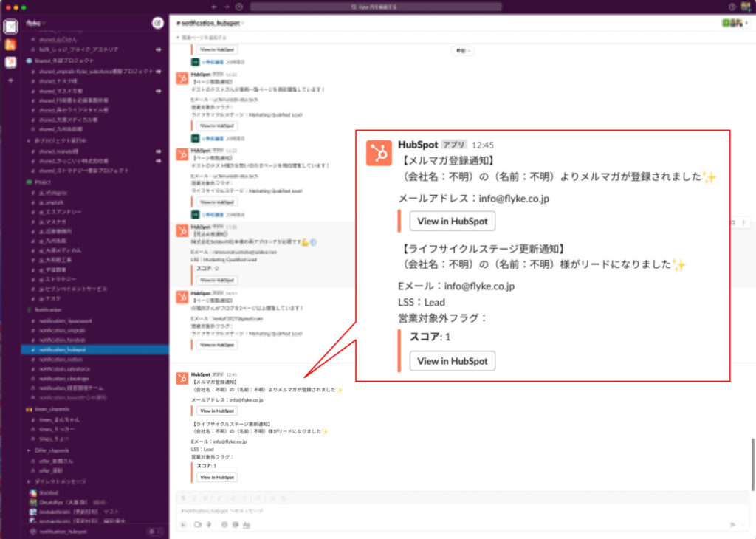756x539 pixels.
Task: Select the first workspace icon in the rail
Action: 10,27
